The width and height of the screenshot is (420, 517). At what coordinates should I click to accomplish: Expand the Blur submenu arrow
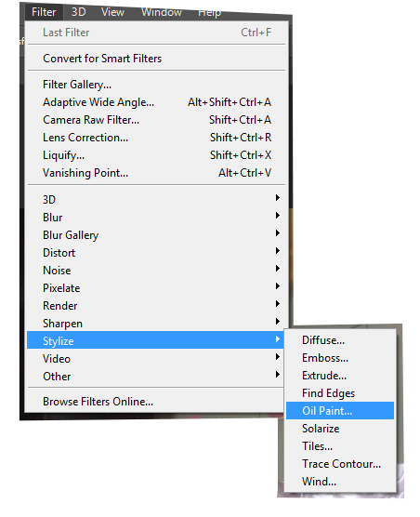tap(277, 216)
